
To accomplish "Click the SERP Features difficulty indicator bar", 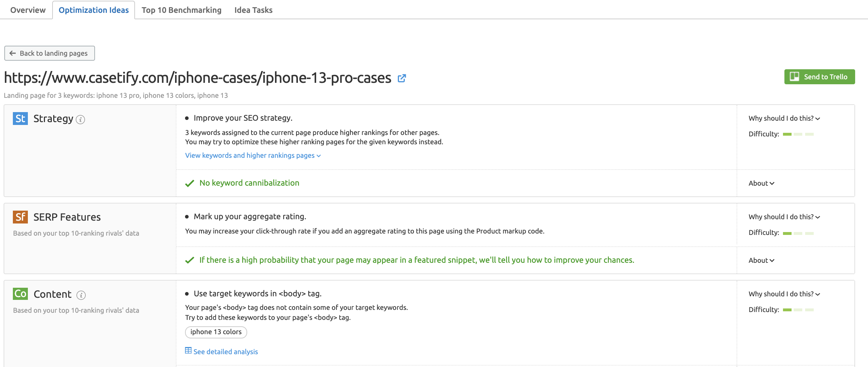I will (798, 233).
